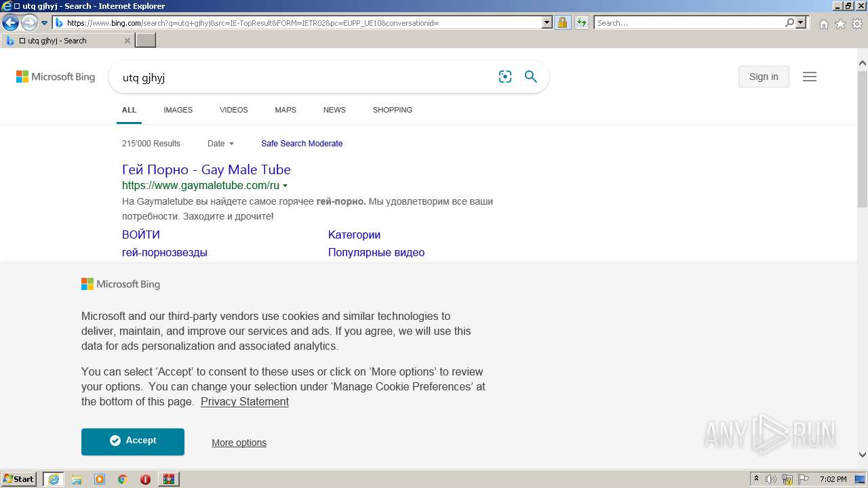Click the Accept cookies button
Viewport: 868px width, 488px height.
(133, 441)
